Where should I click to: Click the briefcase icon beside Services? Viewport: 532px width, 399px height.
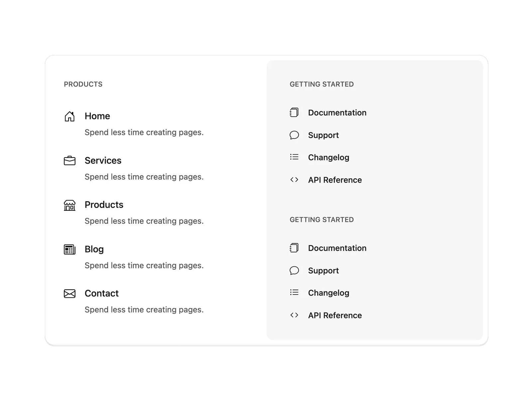coord(69,161)
